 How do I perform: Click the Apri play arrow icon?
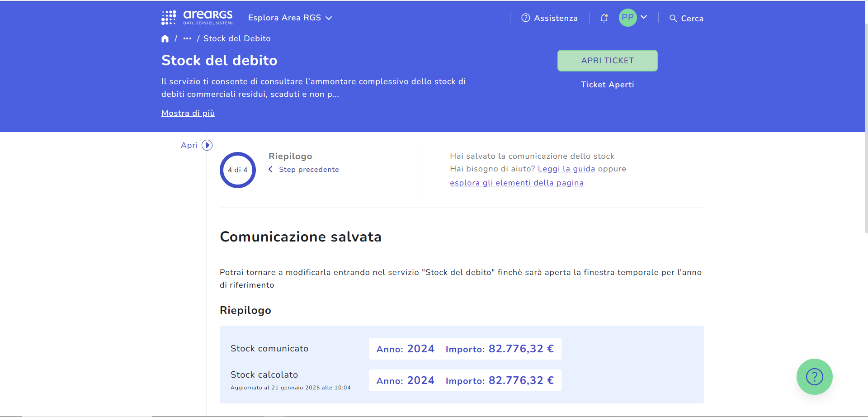pyautogui.click(x=207, y=145)
